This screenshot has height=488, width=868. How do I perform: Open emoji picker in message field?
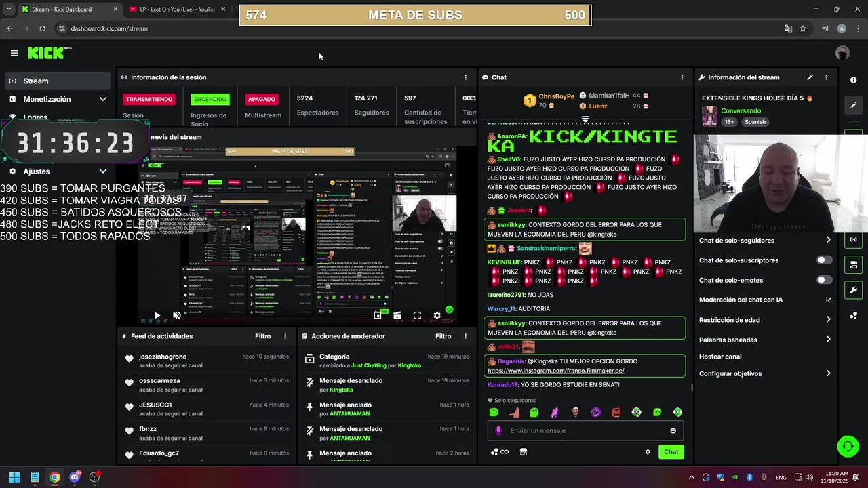pyautogui.click(x=673, y=430)
